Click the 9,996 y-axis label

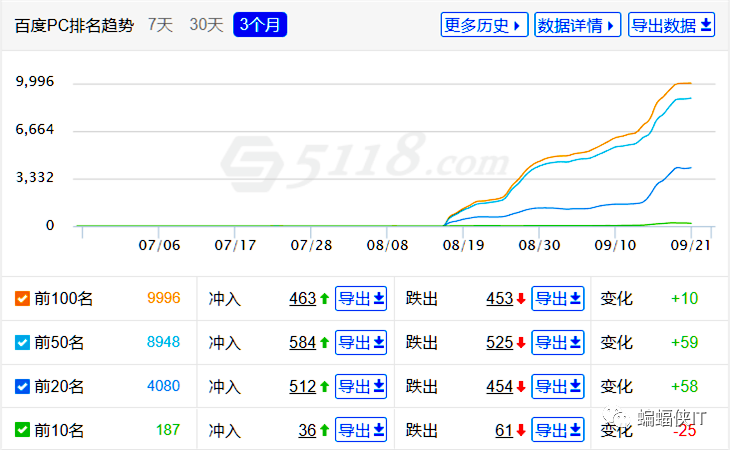coord(35,81)
